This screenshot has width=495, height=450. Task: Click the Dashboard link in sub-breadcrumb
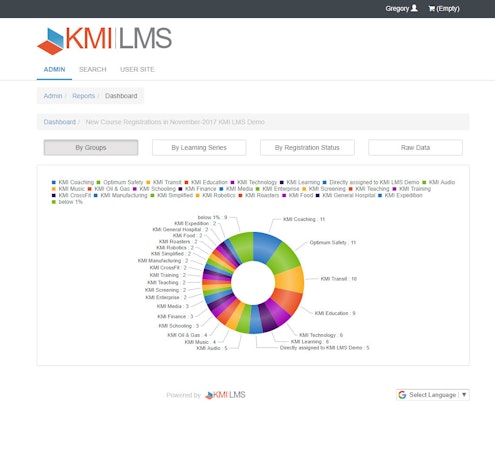60,122
